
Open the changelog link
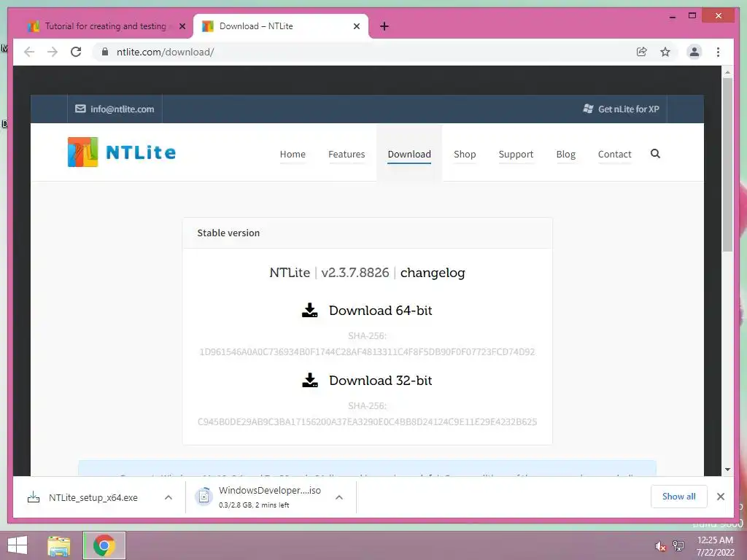[433, 273]
